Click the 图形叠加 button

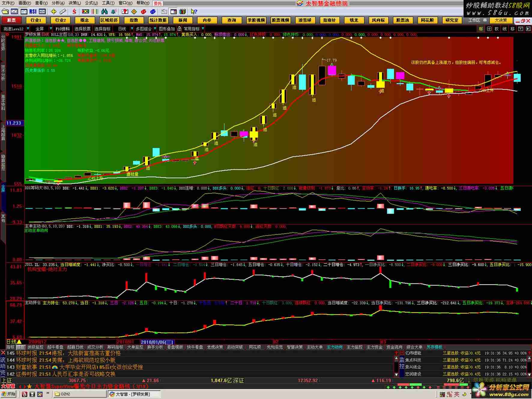coord(167,29)
